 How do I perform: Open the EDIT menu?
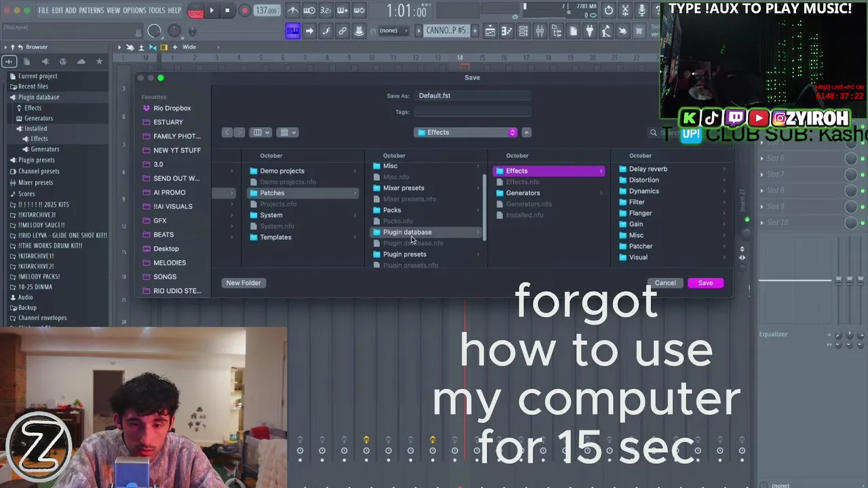pos(57,10)
